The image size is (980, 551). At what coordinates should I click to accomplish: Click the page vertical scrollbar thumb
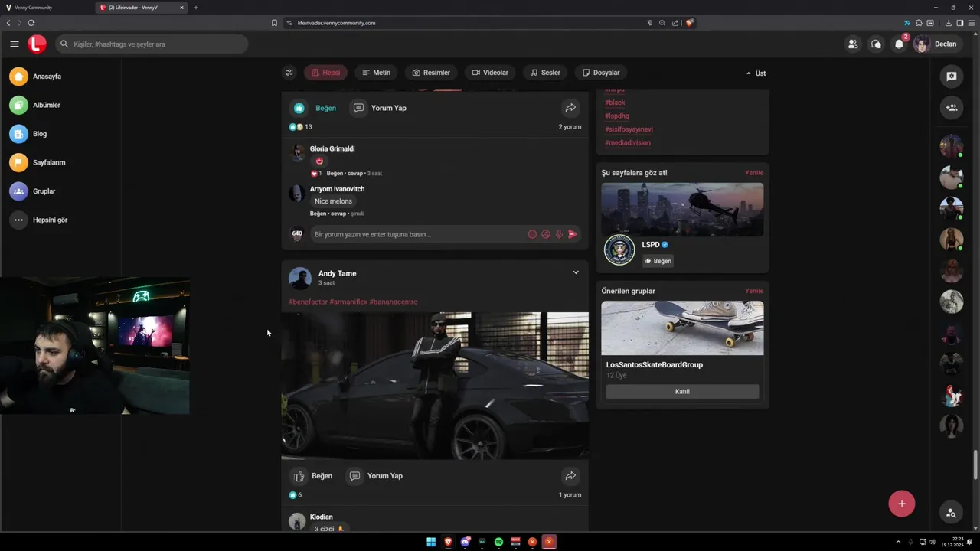point(975,465)
